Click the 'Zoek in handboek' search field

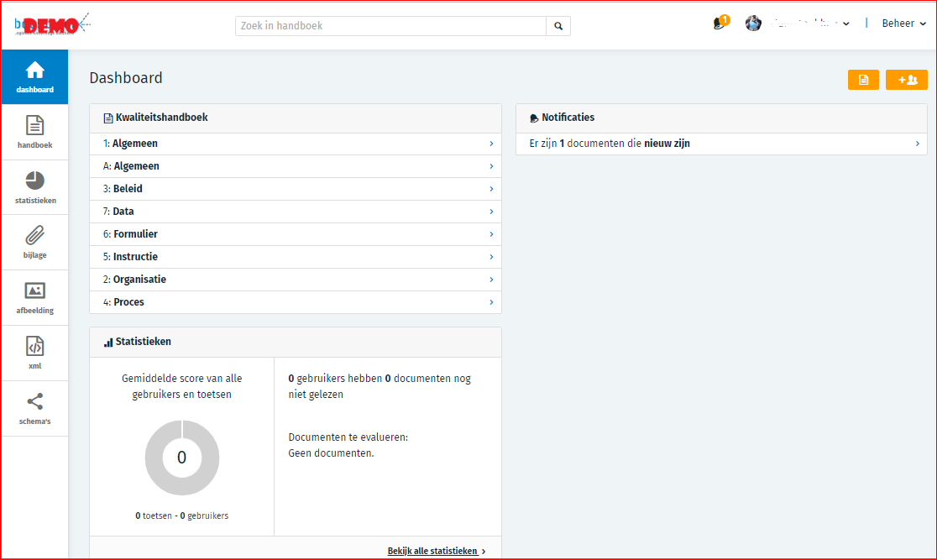tap(390, 26)
